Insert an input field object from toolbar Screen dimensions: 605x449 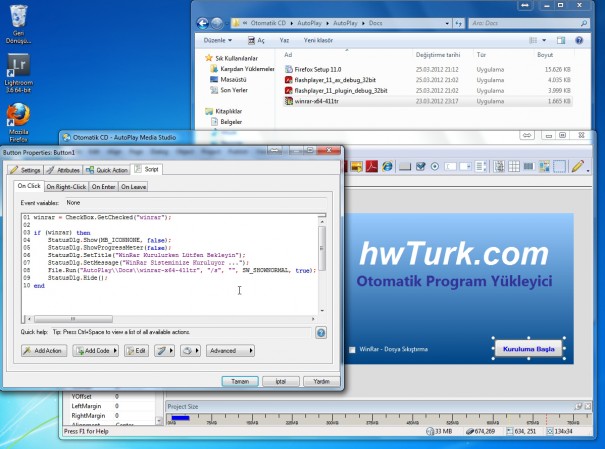coord(450,167)
